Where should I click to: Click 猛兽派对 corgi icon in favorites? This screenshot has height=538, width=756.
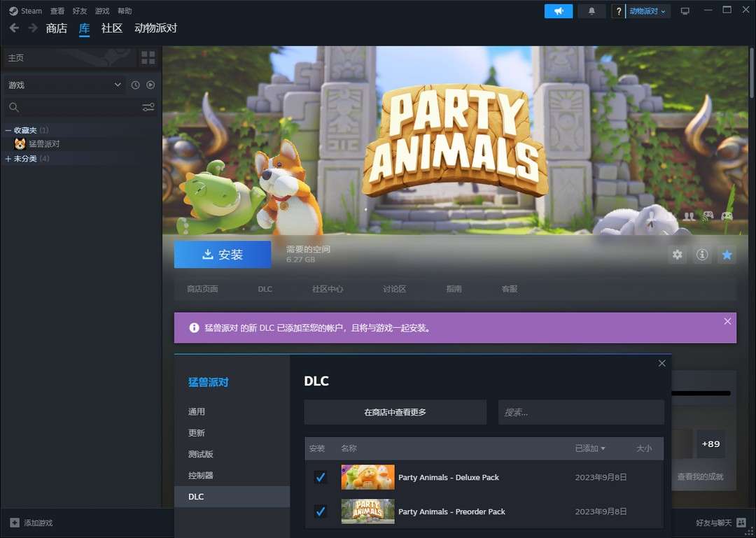pos(20,143)
